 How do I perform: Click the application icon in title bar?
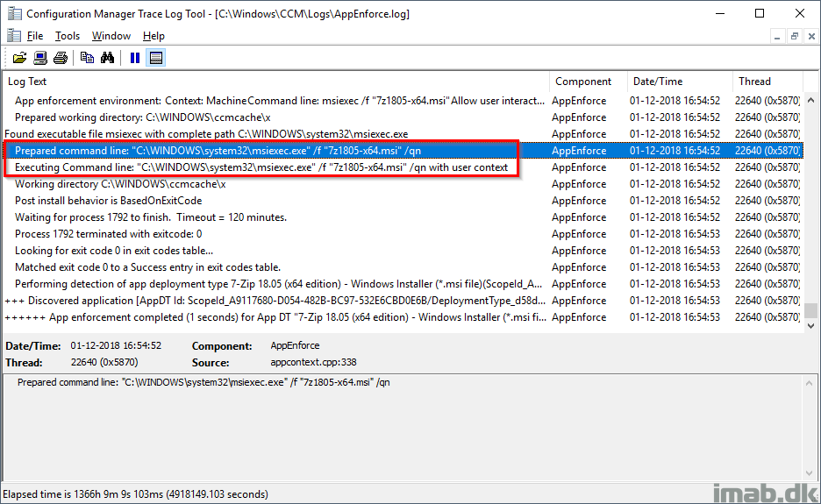[14, 14]
